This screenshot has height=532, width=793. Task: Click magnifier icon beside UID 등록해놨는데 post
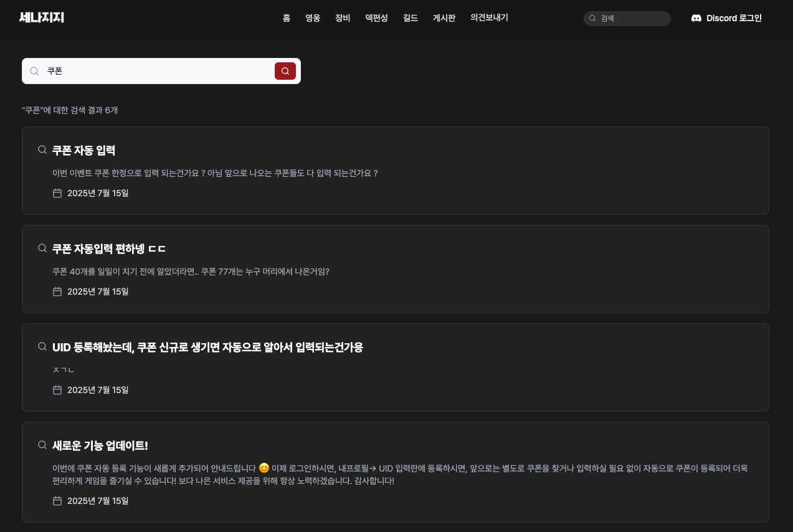[x=42, y=346]
